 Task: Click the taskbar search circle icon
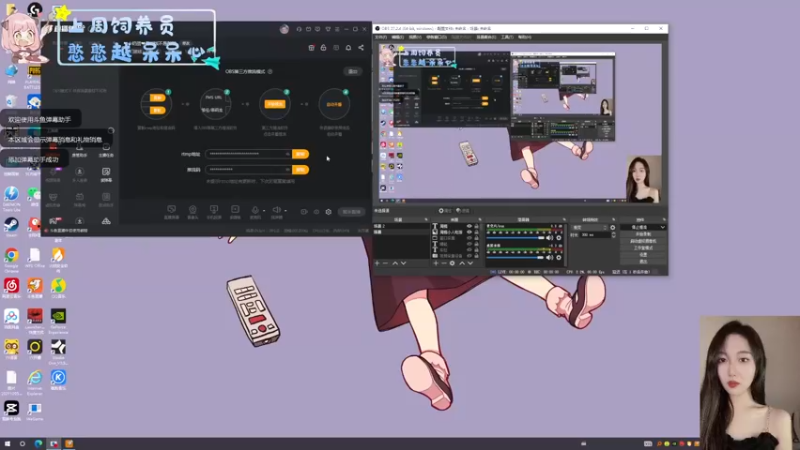[x=22, y=444]
